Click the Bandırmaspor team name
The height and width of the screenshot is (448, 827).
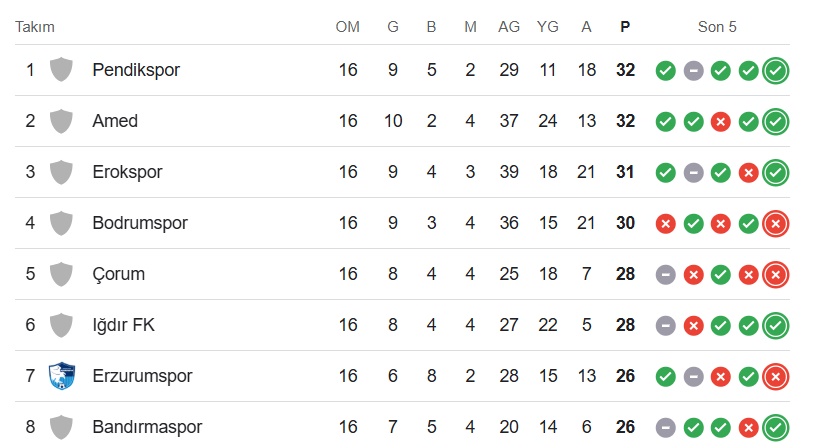147,427
